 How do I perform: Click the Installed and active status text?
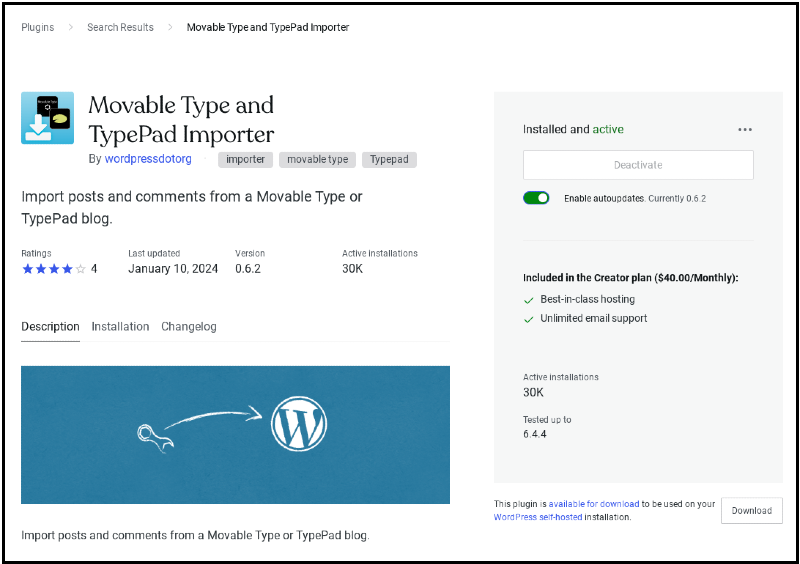[x=573, y=130]
